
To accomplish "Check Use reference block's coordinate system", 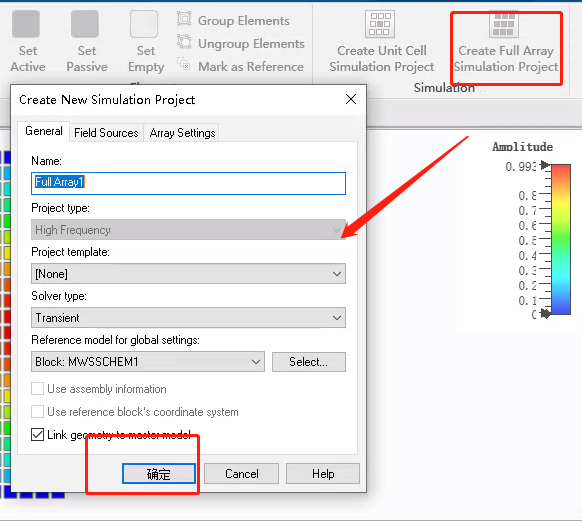I will pyautogui.click(x=37, y=412).
